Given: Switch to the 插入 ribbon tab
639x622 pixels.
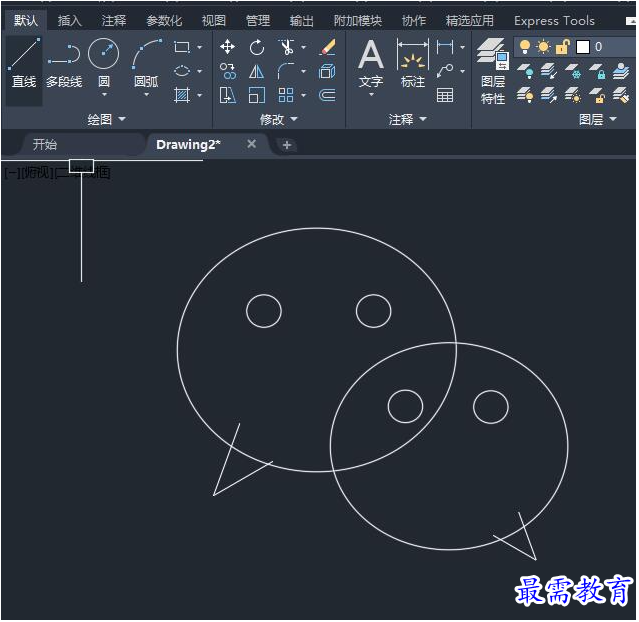Looking at the screenshot, I should (x=69, y=20).
